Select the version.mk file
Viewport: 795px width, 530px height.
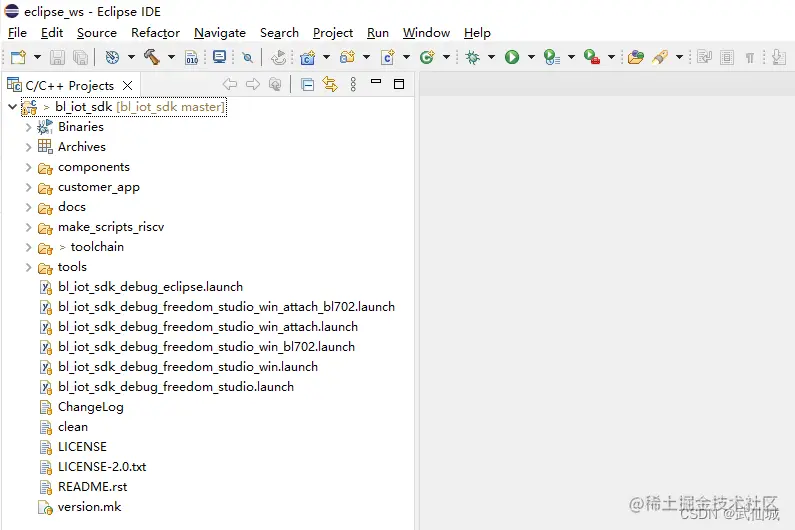[x=89, y=507]
